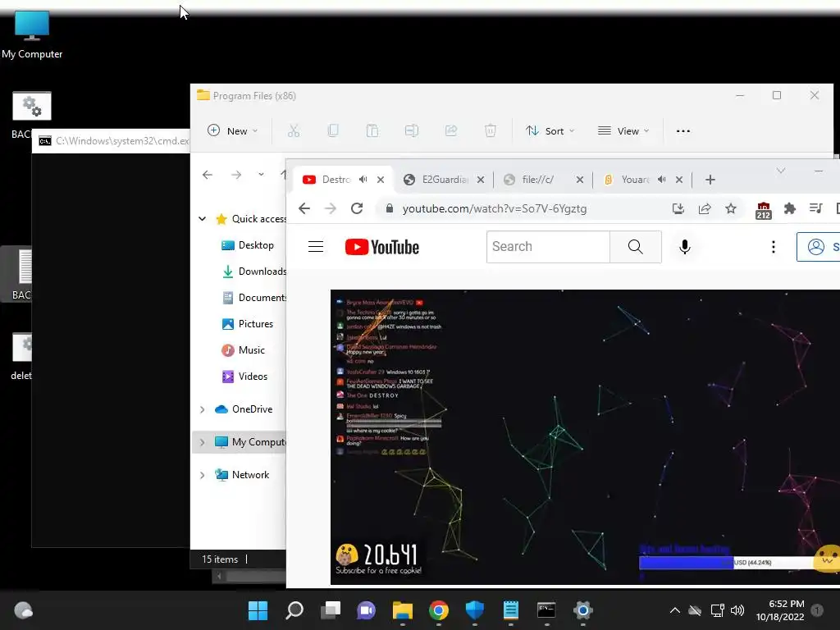Click the Share icon in File Explorer toolbar
840x630 pixels.
[x=451, y=130]
